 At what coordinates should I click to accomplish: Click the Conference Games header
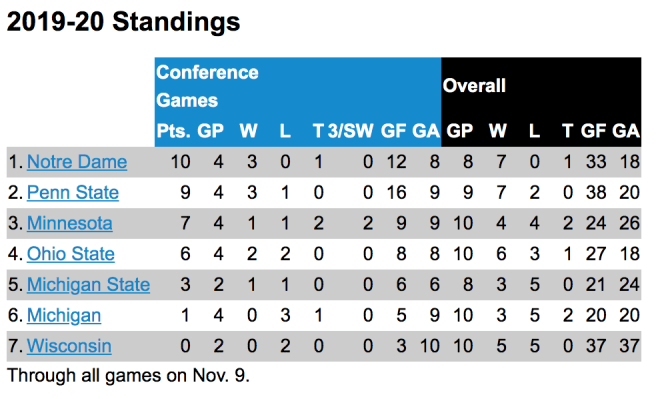(207, 86)
